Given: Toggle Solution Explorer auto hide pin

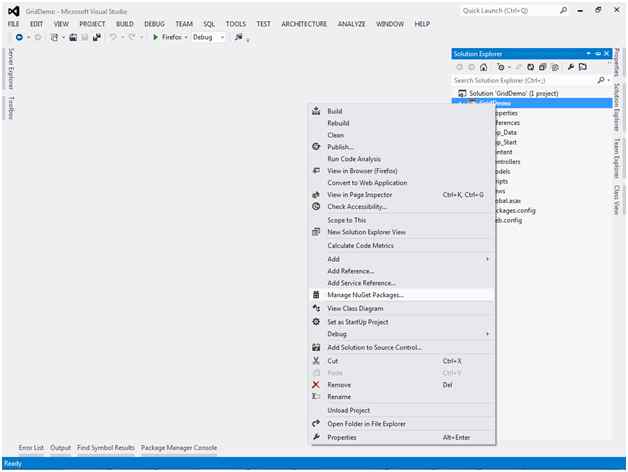Looking at the screenshot, I should 598,53.
